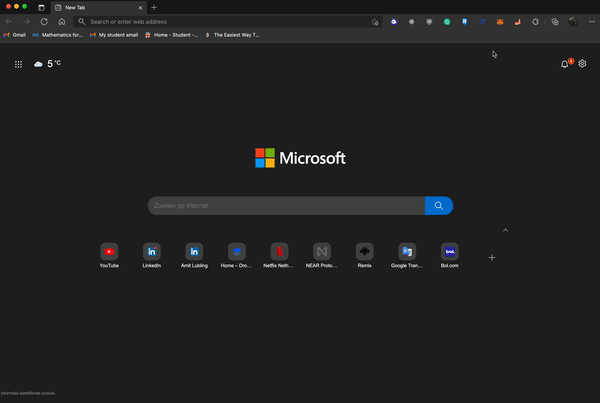Open the Home - Student bookmark
600x403 pixels.
pyautogui.click(x=171, y=35)
